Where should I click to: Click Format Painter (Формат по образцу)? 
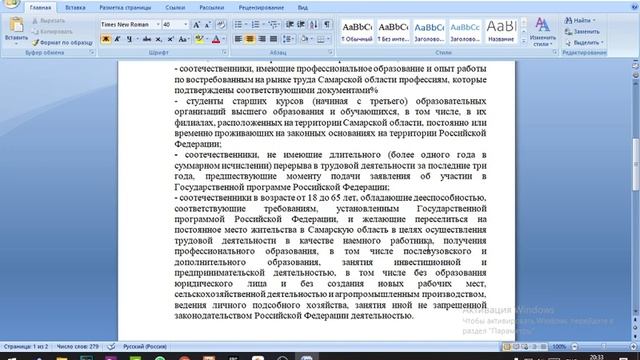(62, 42)
